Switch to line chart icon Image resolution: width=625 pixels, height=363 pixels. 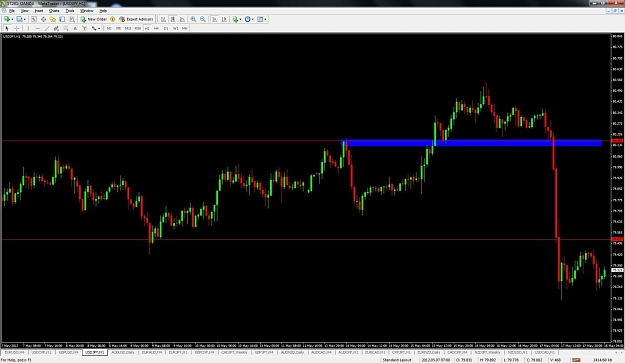click(x=183, y=19)
